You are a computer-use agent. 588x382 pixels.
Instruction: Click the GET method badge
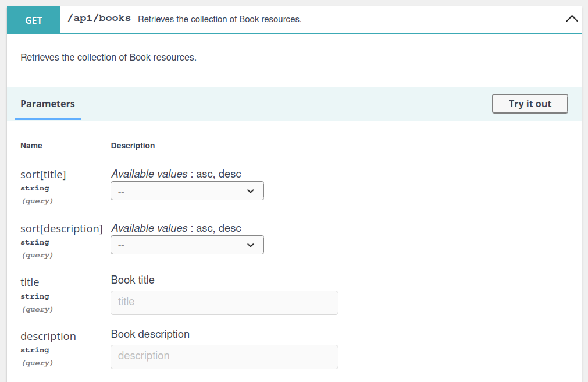33,20
